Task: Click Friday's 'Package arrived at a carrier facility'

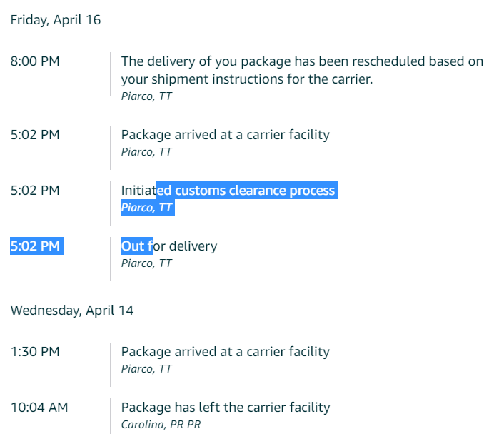Action: pyautogui.click(x=226, y=135)
